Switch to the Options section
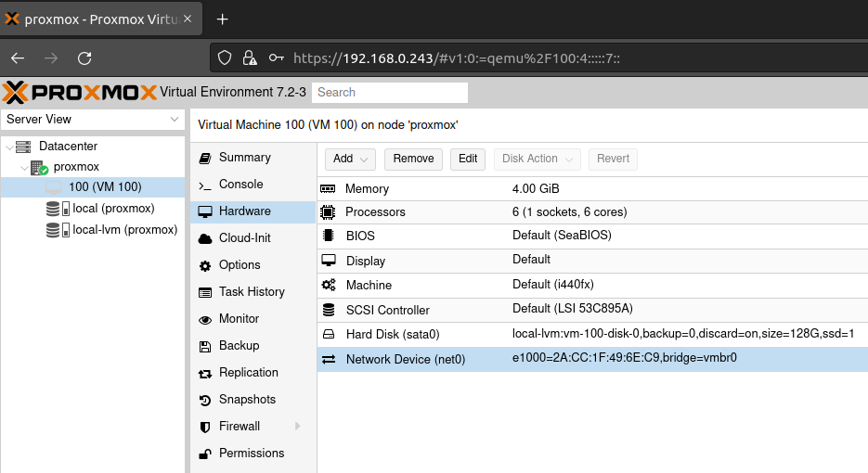Screen dimensions: 868x473 coord(240,265)
